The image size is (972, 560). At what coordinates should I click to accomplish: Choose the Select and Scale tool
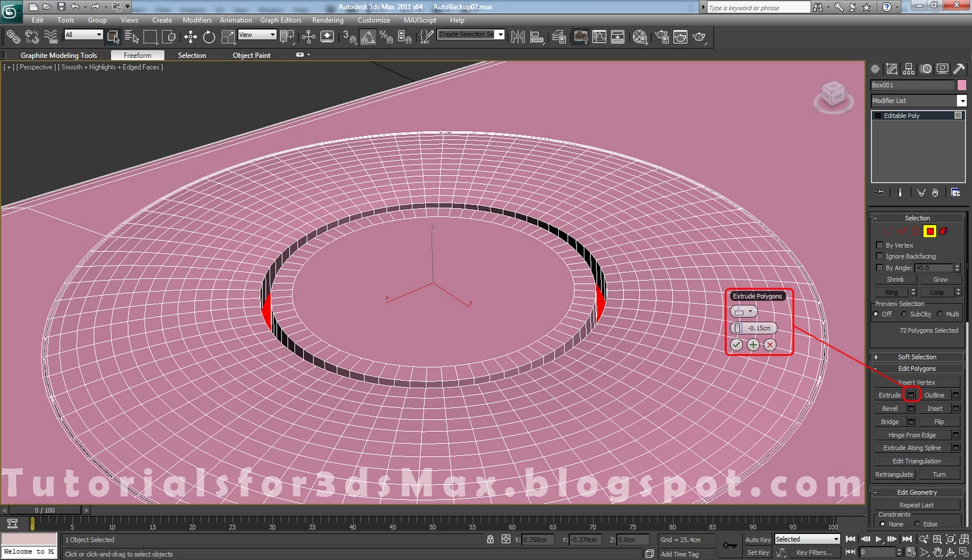coord(228,37)
